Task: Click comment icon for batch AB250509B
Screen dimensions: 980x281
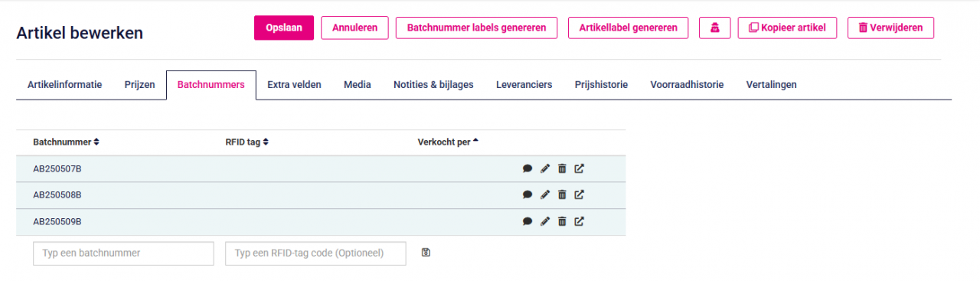Action: point(528,221)
